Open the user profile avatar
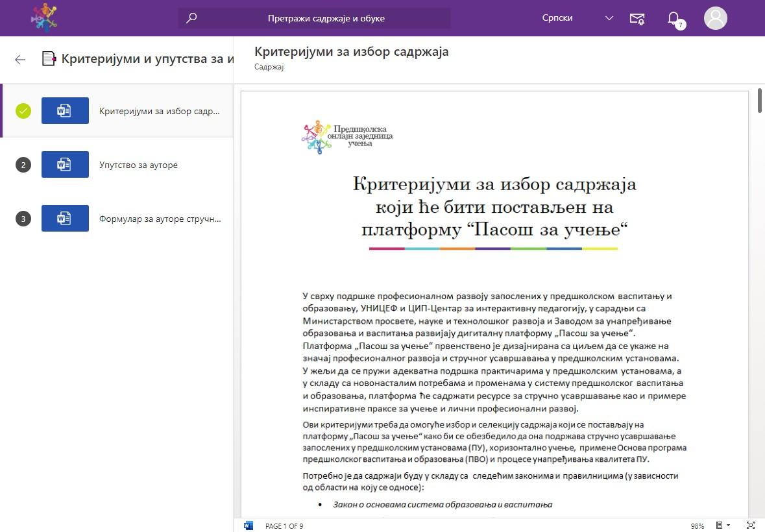 tap(715, 18)
